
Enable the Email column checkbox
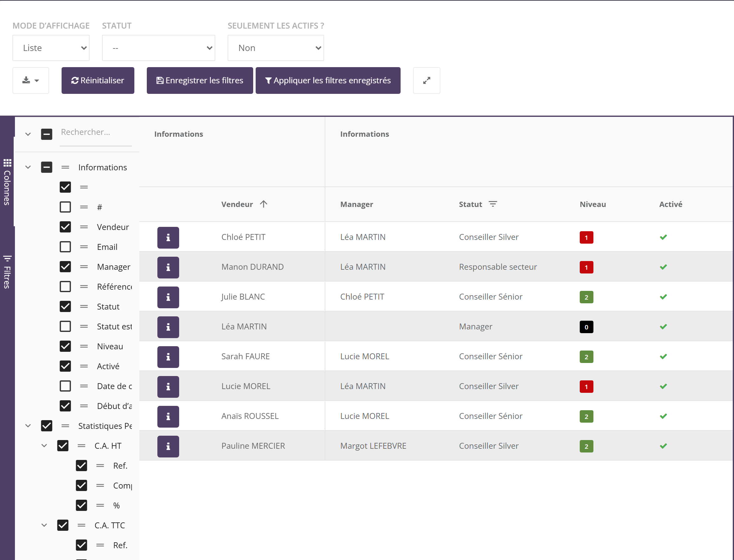tap(65, 247)
